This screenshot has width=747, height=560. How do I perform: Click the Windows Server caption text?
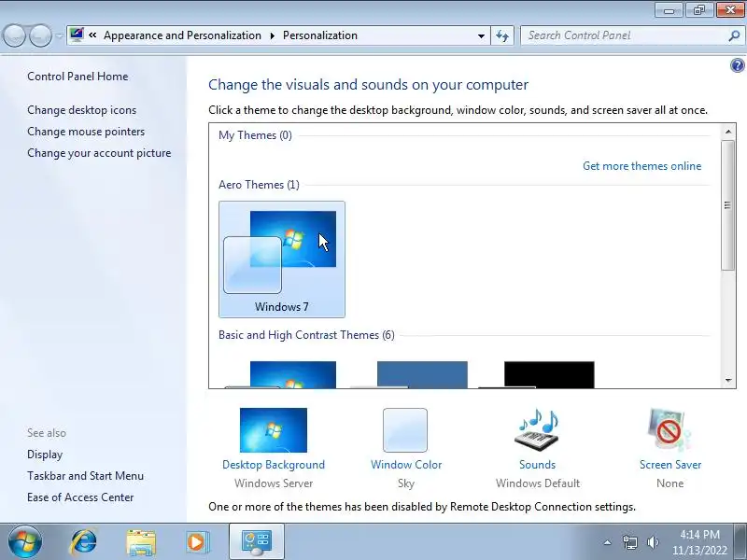click(274, 483)
